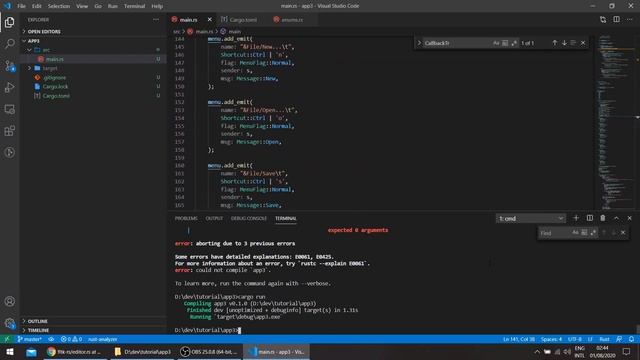Open the Help menu
Screen dimensions: 640x360
click(x=157, y=6)
